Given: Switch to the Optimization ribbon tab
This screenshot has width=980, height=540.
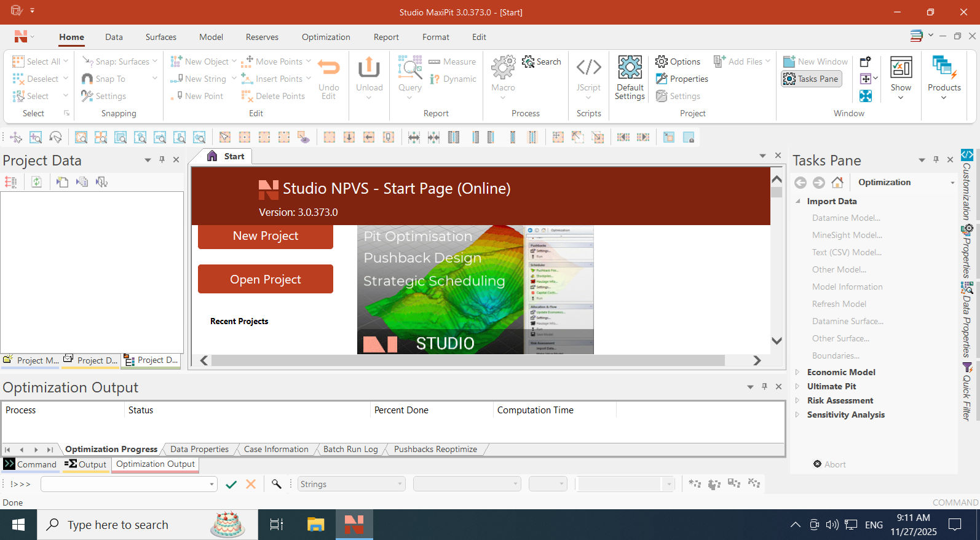Looking at the screenshot, I should coord(326,37).
